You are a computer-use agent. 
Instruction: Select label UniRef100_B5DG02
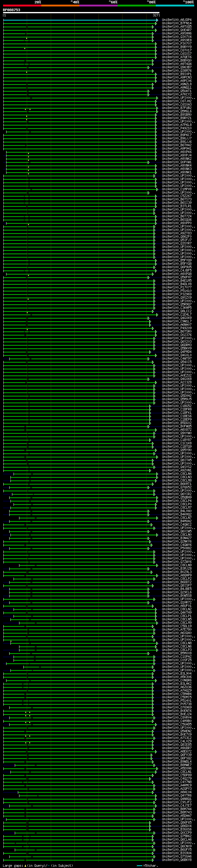click(x=177, y=423)
